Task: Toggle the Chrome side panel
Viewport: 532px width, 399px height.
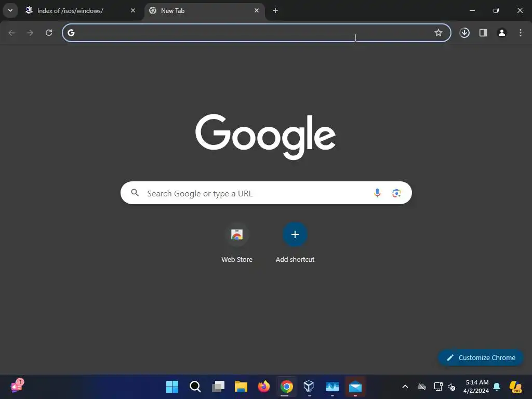Action: (483, 33)
